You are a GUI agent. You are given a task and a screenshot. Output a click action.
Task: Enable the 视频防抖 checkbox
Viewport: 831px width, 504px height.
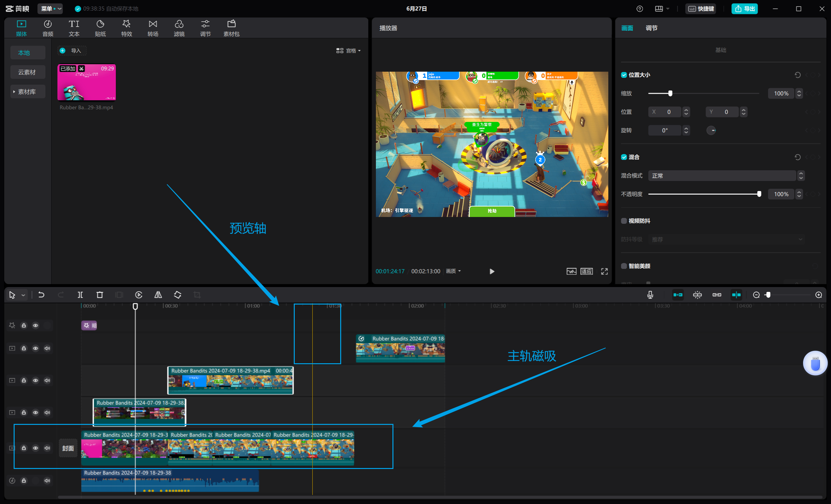624,221
